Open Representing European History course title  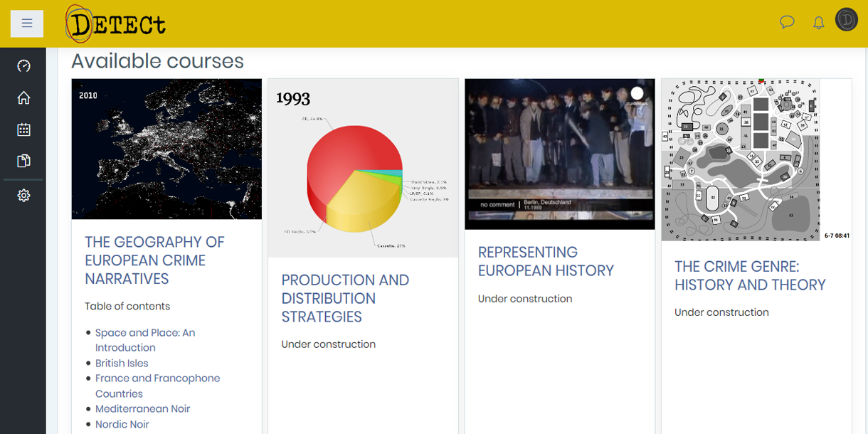(545, 261)
